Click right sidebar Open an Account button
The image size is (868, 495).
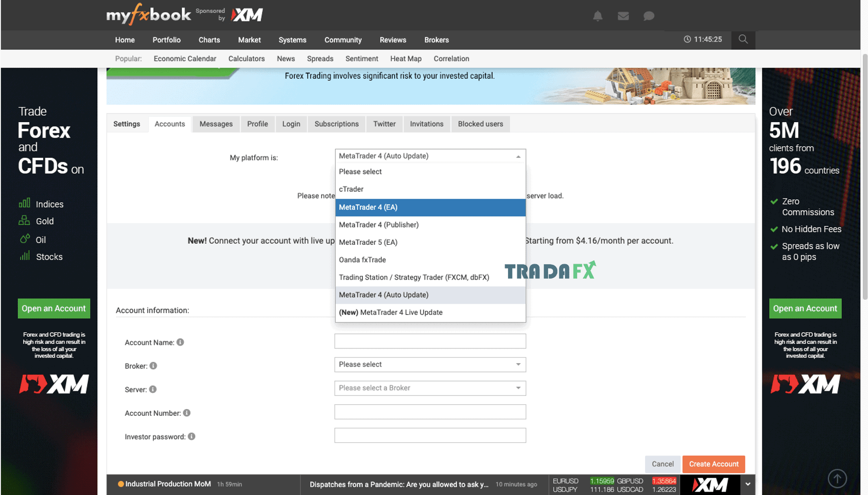click(805, 309)
